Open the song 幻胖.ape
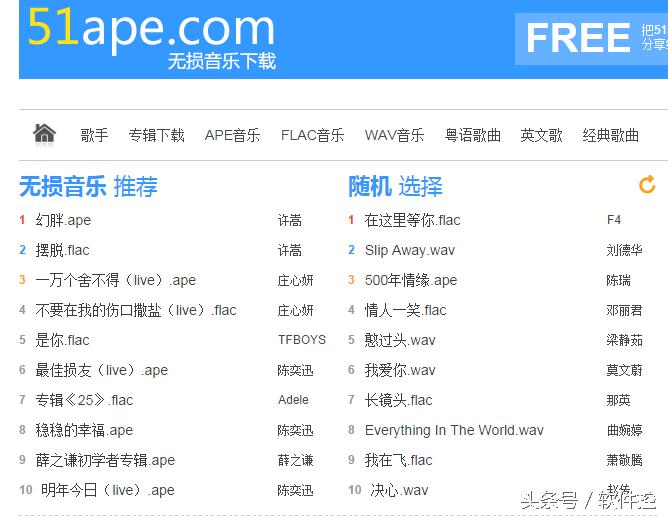The image size is (668, 517). [x=63, y=220]
